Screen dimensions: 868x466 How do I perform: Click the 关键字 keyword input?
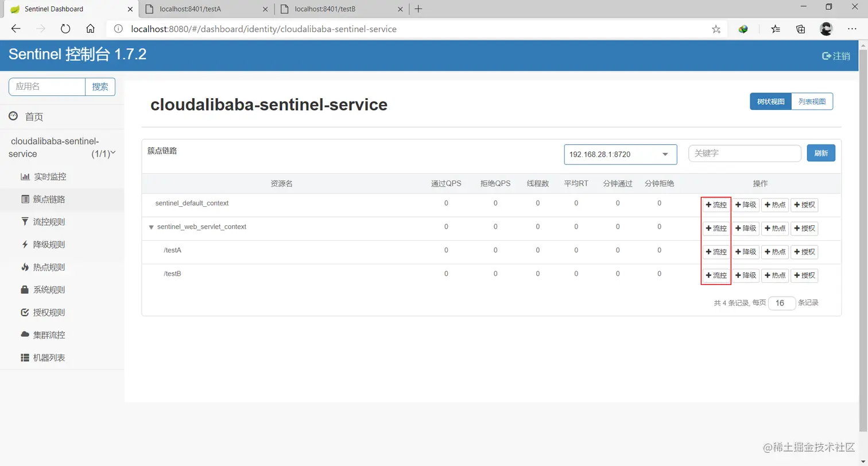[745, 153]
